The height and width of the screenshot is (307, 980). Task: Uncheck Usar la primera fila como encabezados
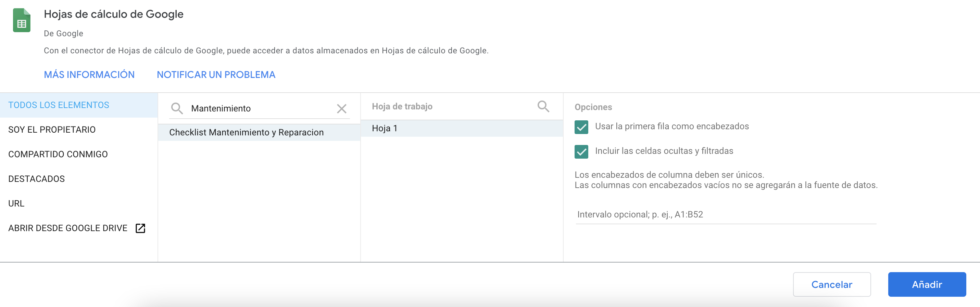(x=581, y=127)
